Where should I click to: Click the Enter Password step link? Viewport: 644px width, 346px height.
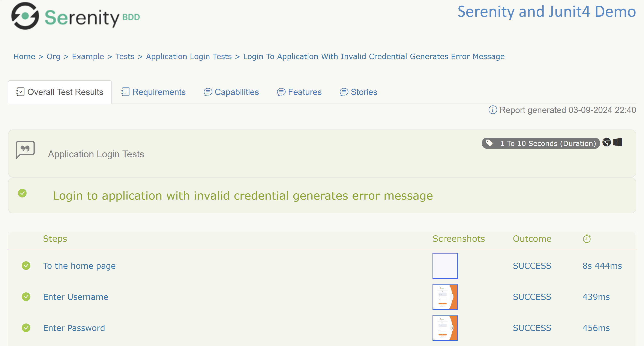(x=74, y=328)
